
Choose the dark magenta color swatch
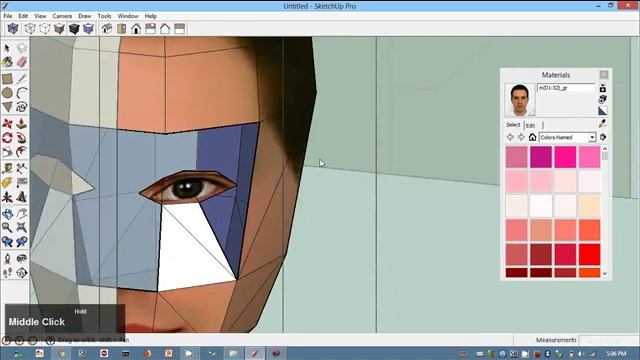[x=541, y=157]
